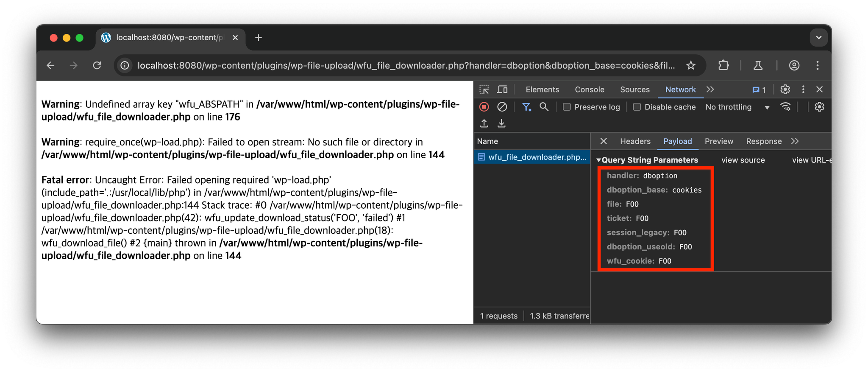Select wfu_file_downloader.php request row

tap(532, 157)
